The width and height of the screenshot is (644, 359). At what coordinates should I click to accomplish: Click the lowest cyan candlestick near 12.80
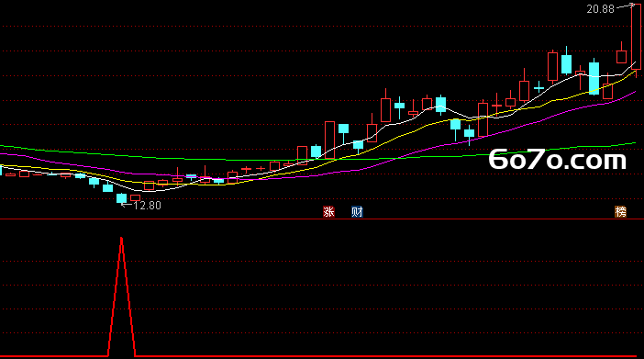point(122,198)
